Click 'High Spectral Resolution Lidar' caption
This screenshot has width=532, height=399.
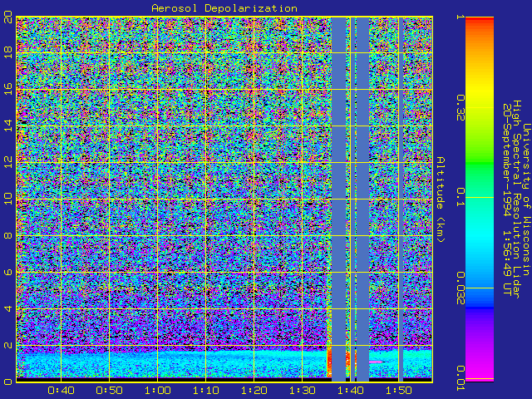(x=516, y=199)
